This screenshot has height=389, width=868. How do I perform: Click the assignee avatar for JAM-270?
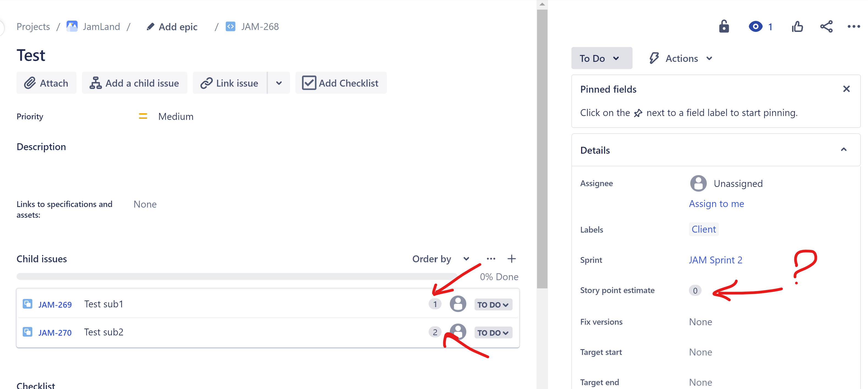point(458,332)
